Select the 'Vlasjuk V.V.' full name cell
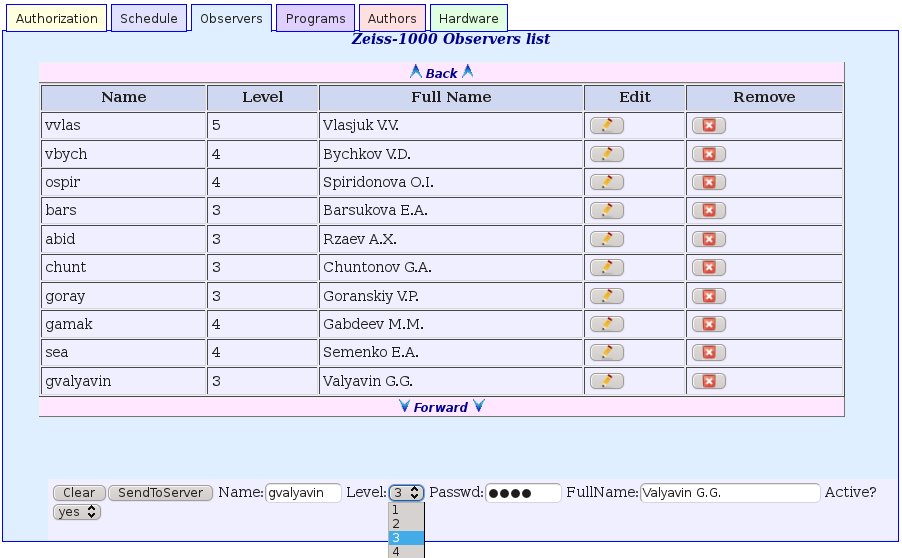 (451, 125)
